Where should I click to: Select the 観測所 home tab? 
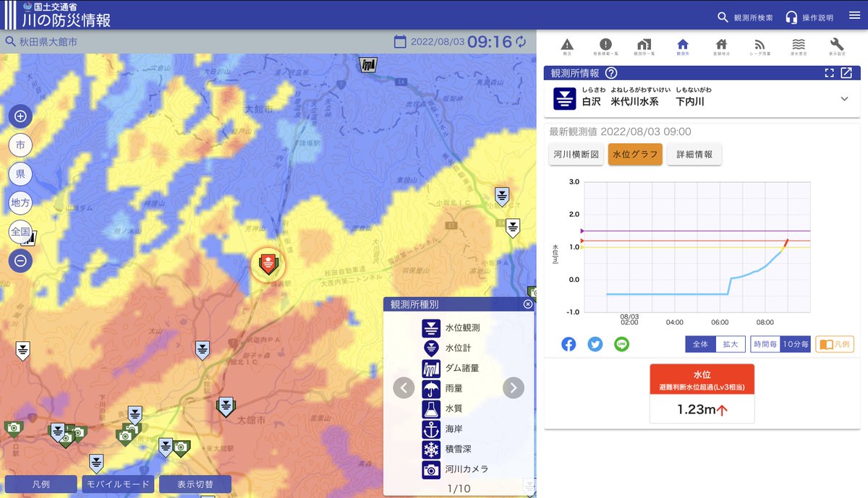(x=682, y=47)
